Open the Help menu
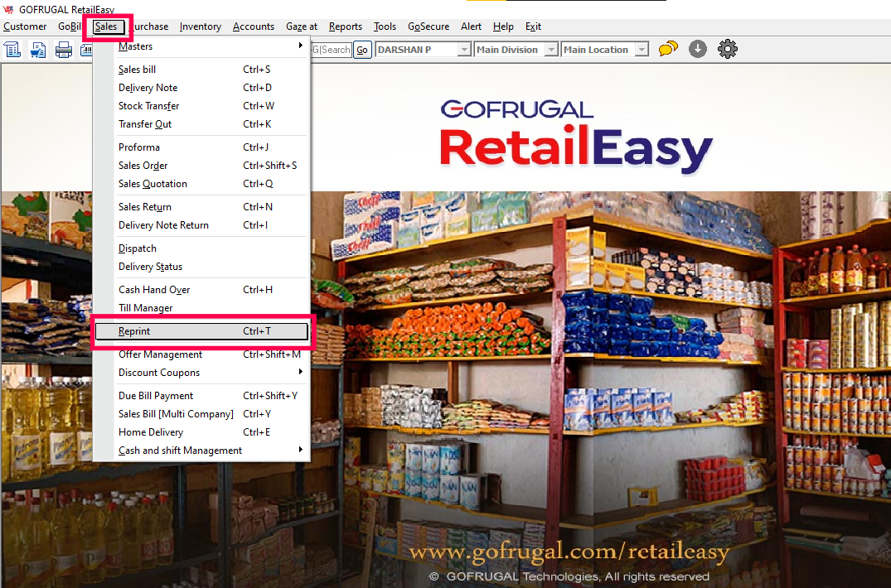This screenshot has height=588, width=891. (503, 27)
